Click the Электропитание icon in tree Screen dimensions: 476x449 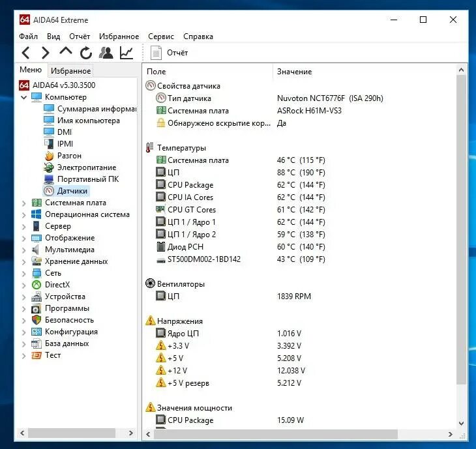tap(49, 167)
